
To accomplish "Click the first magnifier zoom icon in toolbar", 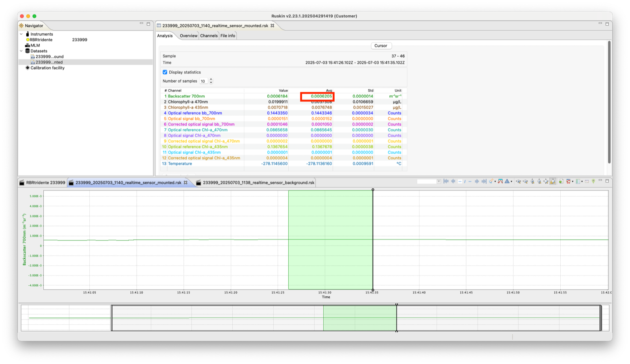I will 518,181.
